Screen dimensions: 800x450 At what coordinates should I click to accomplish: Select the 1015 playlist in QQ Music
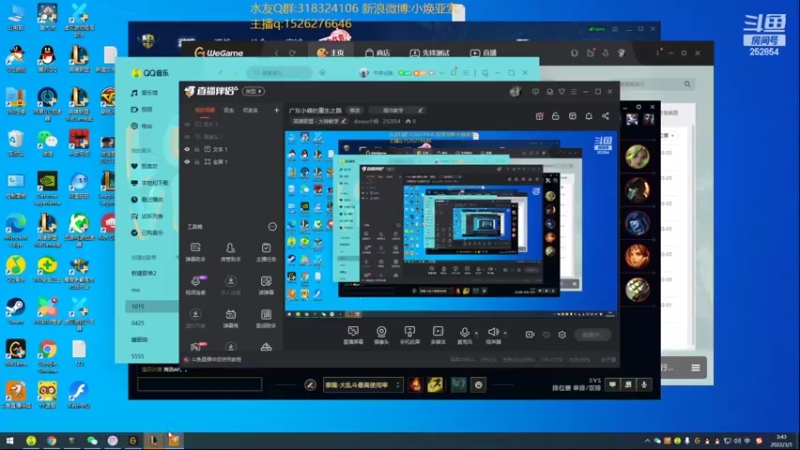(152, 307)
